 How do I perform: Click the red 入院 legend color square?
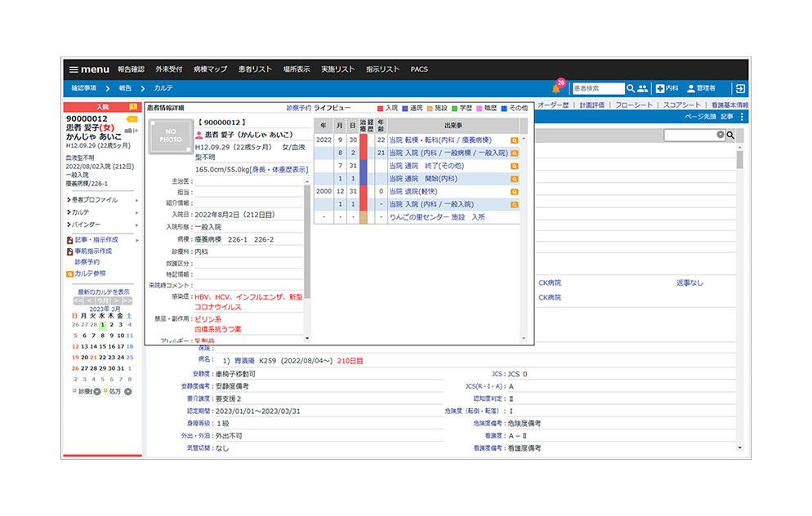click(380, 108)
